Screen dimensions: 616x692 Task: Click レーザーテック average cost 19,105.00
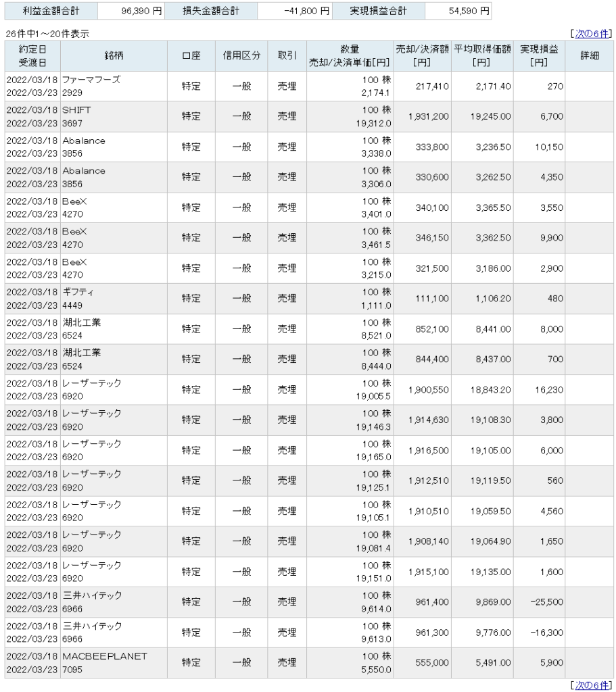tap(491, 451)
